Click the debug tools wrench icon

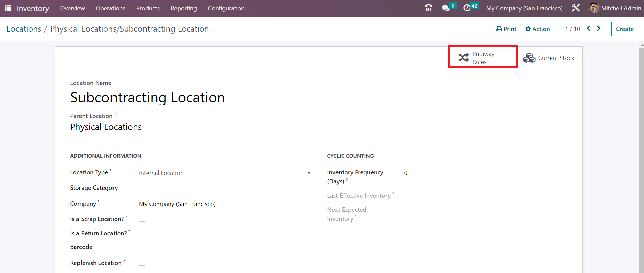click(576, 8)
